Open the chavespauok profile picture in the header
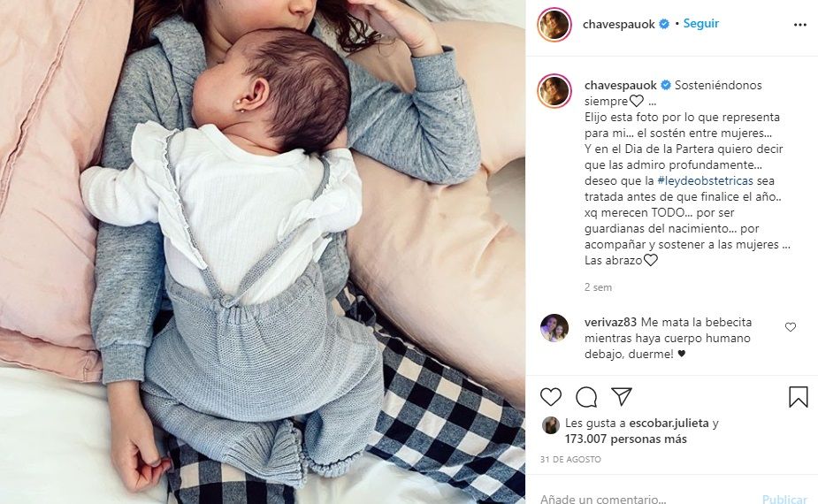 coord(554,25)
